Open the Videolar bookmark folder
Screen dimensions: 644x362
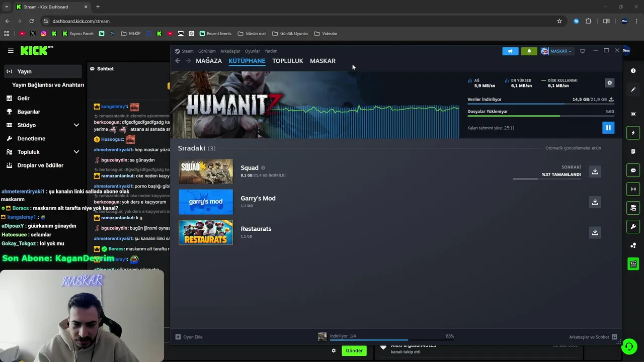[x=326, y=34]
